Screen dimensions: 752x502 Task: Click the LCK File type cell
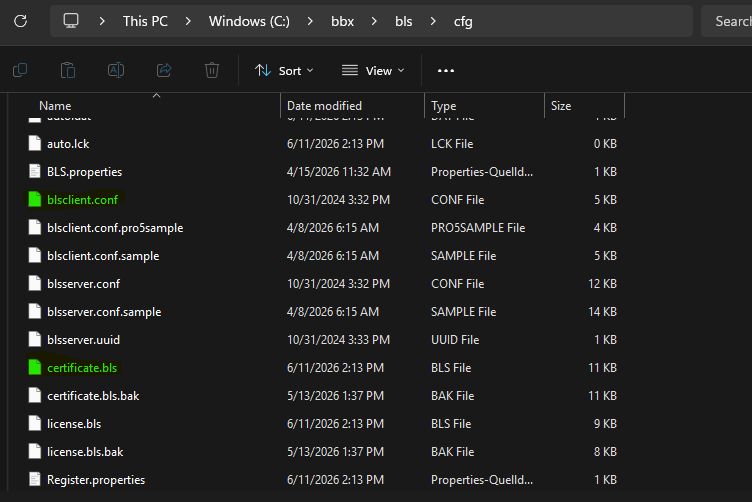coord(452,144)
